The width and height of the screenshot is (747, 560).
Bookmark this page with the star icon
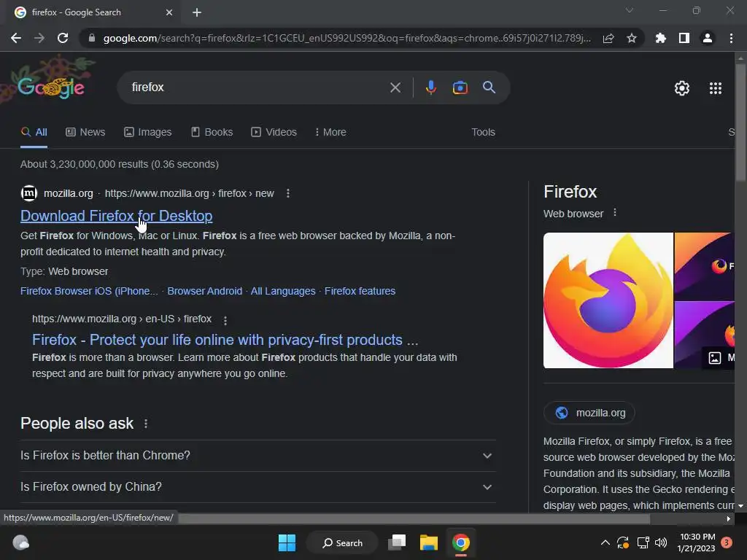click(x=632, y=38)
